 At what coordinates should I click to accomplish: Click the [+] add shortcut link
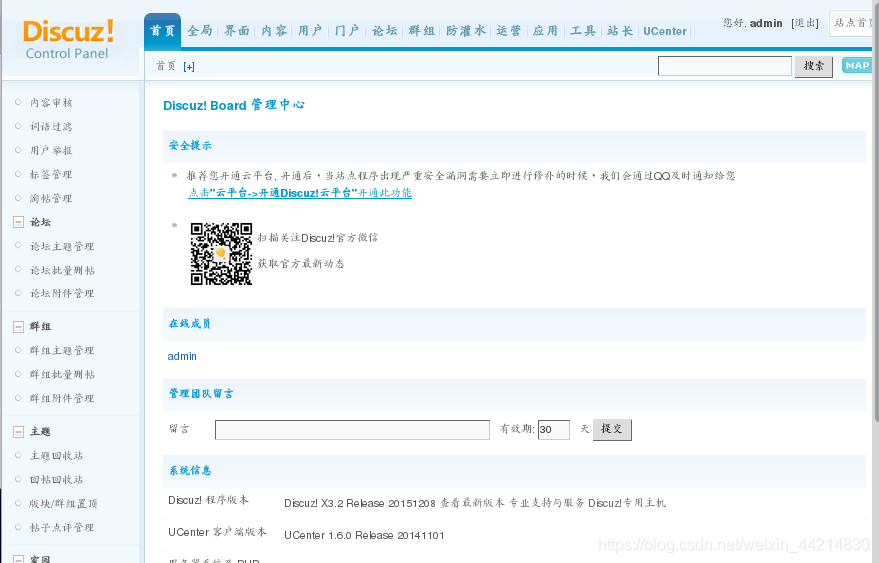[x=189, y=67]
